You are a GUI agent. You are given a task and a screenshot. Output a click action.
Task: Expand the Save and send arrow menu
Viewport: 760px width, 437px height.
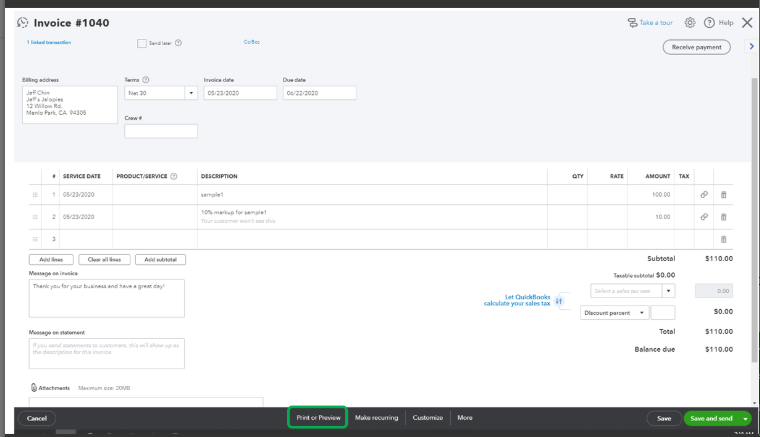(745, 418)
